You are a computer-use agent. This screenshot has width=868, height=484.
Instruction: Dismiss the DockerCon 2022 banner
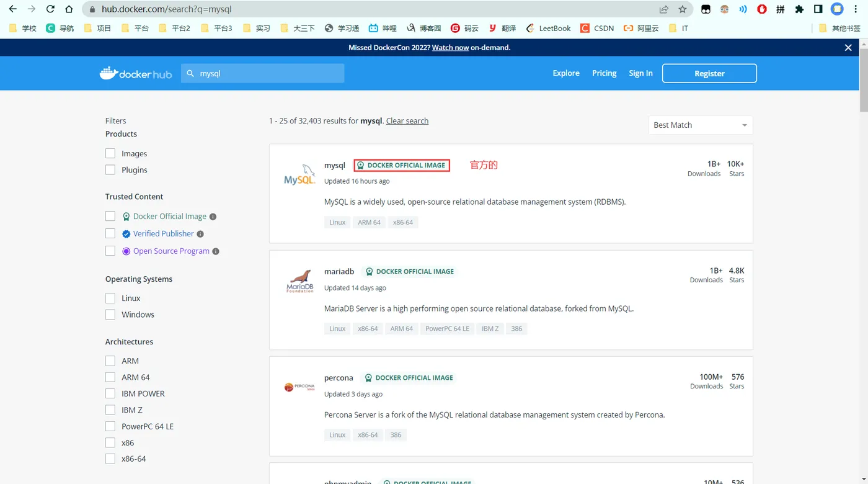click(x=848, y=48)
